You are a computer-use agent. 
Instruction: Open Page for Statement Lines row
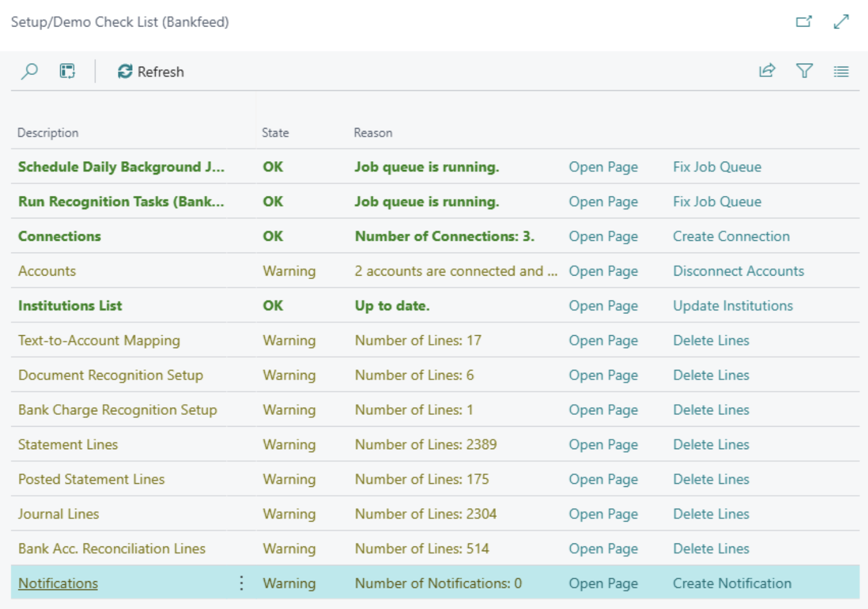(x=603, y=444)
